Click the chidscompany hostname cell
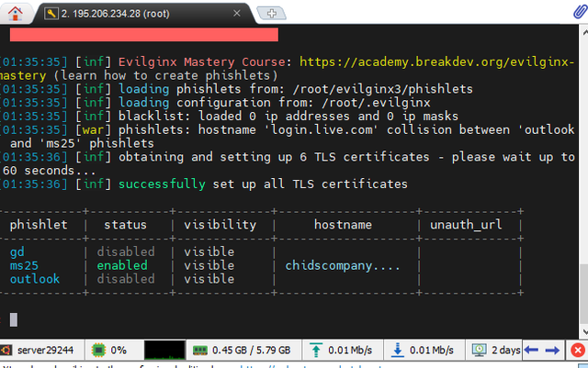The image size is (588, 368). 343,265
